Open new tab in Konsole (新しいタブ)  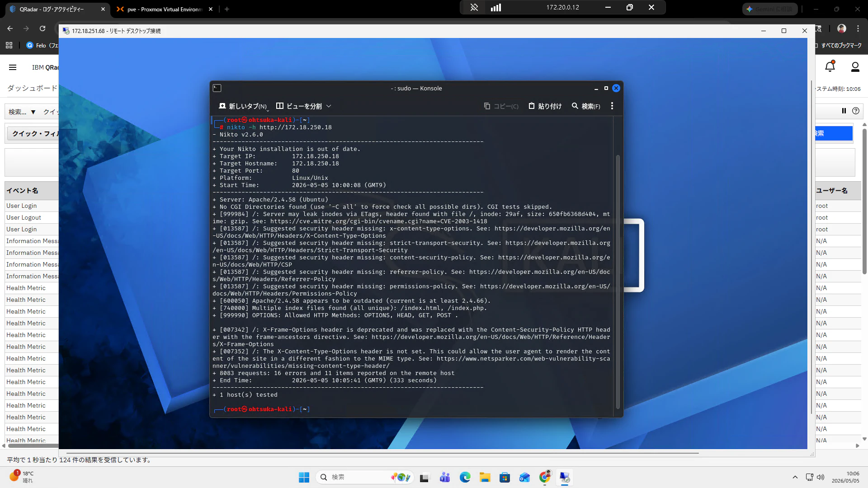click(243, 106)
